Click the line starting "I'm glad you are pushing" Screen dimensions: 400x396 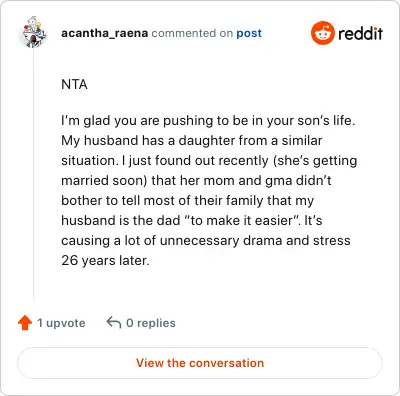pyautogui.click(x=208, y=120)
